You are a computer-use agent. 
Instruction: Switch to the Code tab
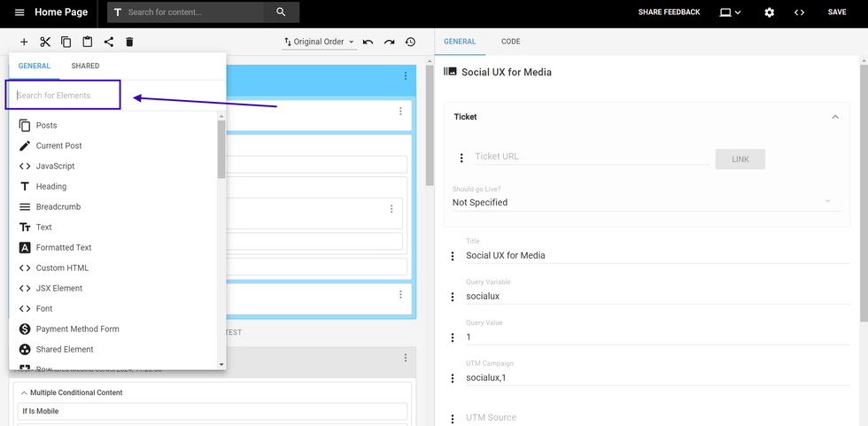[x=510, y=42]
